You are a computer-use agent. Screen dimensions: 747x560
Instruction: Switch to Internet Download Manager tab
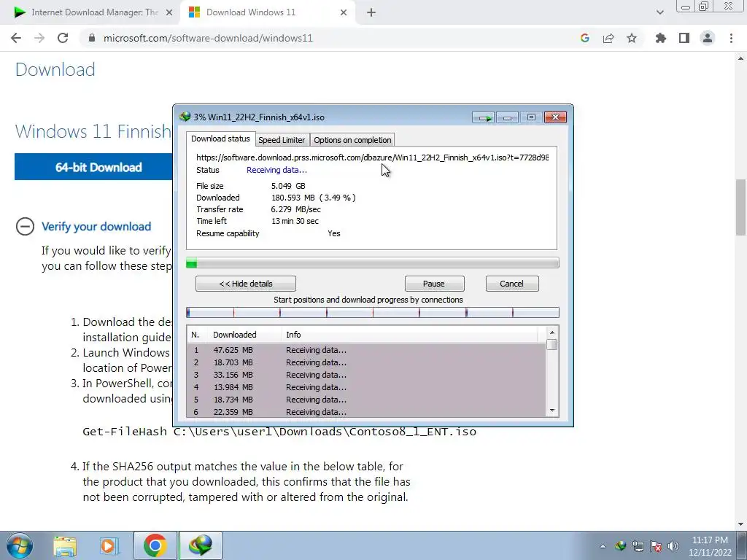click(x=90, y=12)
